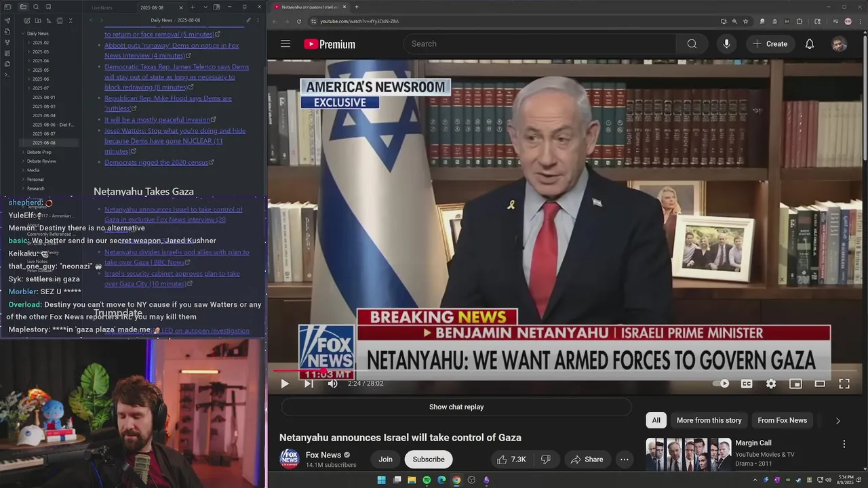Open more actions ellipsis beside Share

[625, 460]
